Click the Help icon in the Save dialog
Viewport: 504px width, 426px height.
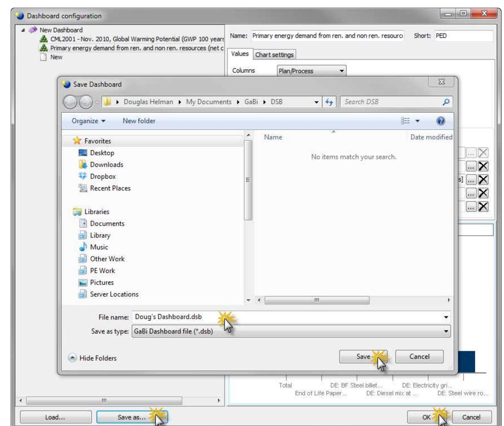[442, 121]
